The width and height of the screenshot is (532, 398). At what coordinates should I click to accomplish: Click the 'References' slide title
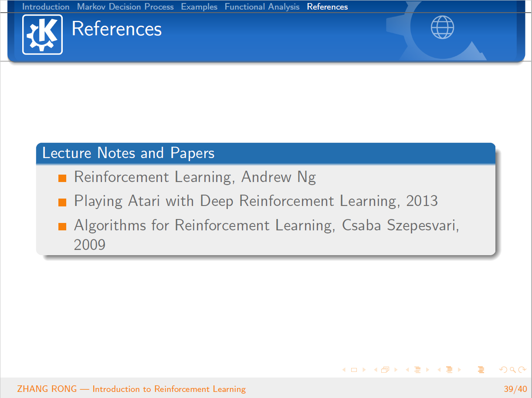tap(116, 29)
